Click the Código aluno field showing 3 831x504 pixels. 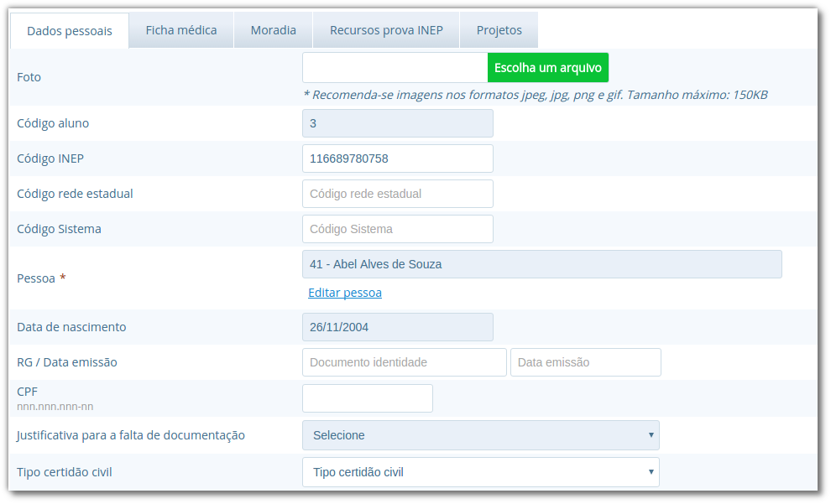397,123
